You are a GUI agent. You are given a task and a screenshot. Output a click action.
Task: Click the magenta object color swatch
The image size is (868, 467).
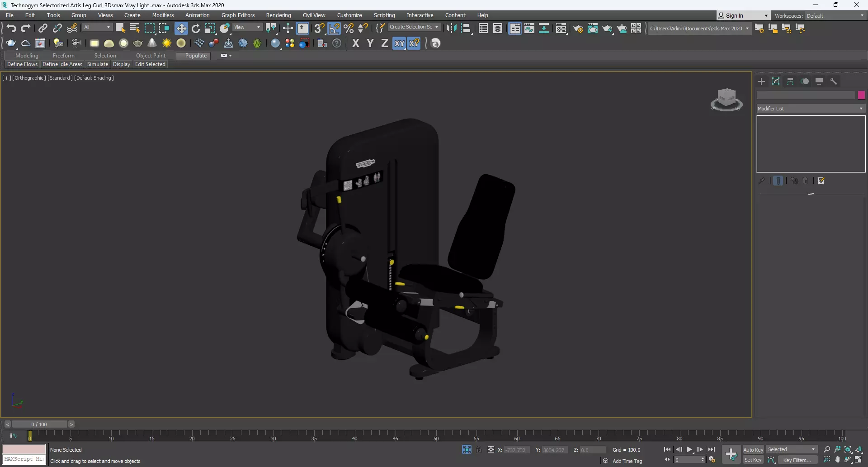pyautogui.click(x=861, y=95)
